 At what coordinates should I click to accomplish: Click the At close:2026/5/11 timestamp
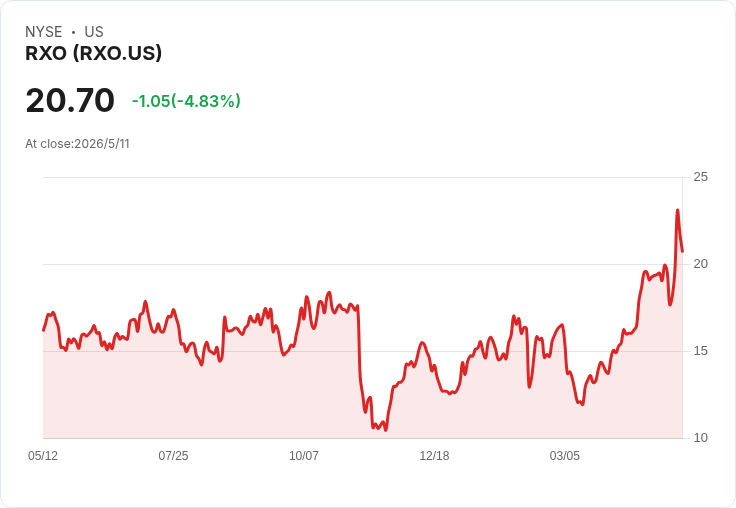(77, 144)
